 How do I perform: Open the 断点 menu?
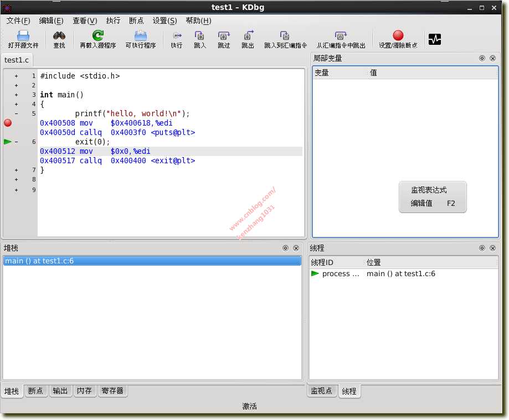pyautogui.click(x=136, y=21)
